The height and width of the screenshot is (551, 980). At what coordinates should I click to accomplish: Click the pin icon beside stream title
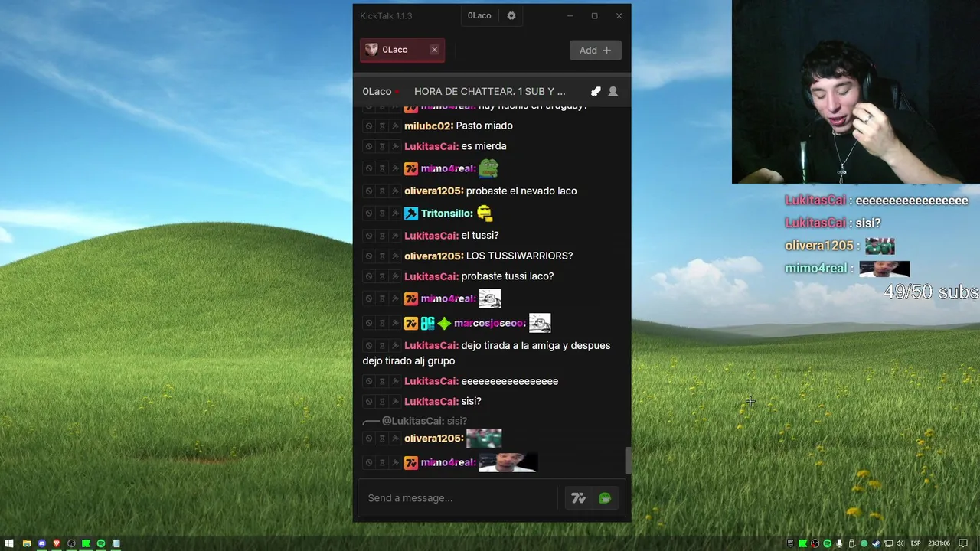pos(596,91)
